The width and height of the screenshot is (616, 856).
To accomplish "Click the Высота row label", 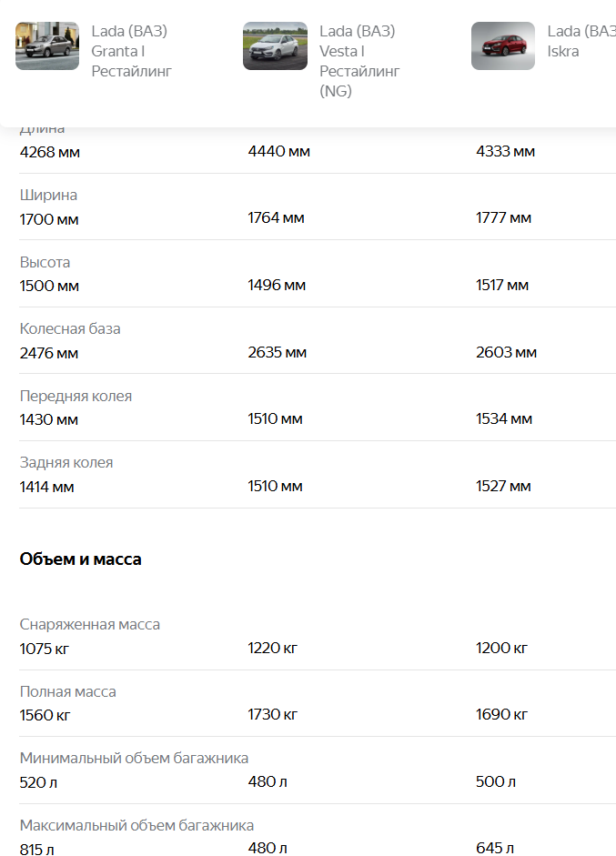I will point(45,263).
